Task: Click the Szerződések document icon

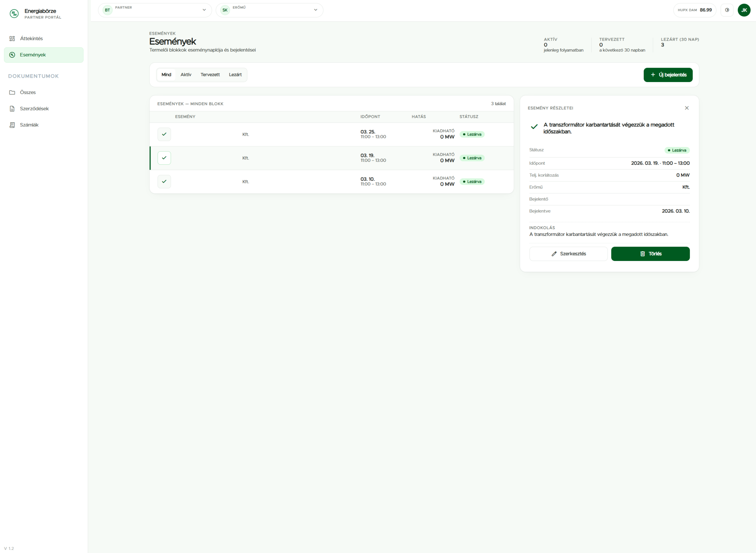Action: pyautogui.click(x=12, y=108)
